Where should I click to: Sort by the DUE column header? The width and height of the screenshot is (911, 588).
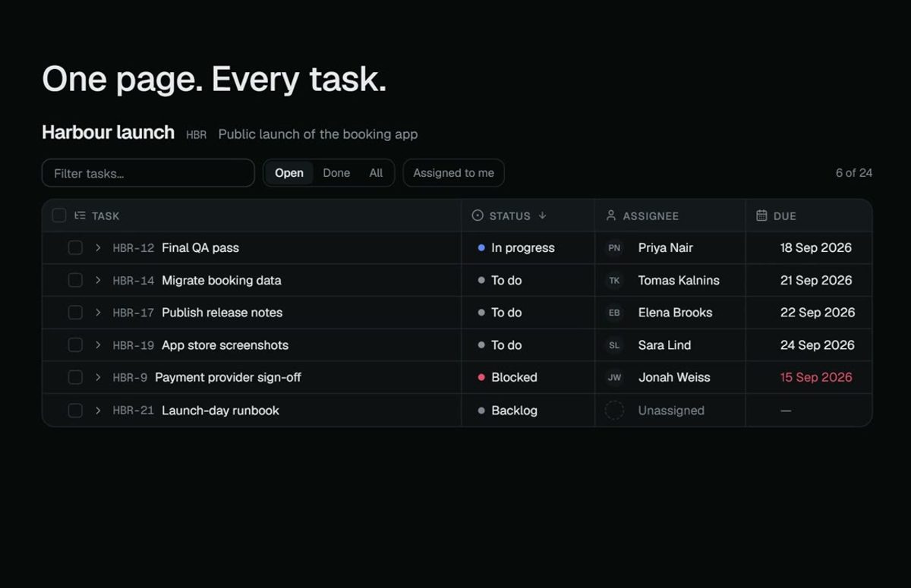[x=785, y=216]
